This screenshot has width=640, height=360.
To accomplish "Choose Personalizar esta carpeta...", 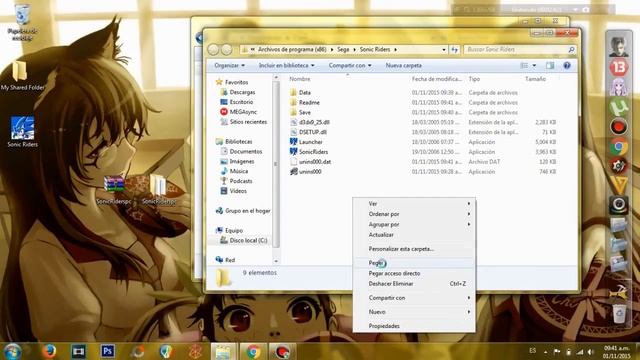I will 414,249.
